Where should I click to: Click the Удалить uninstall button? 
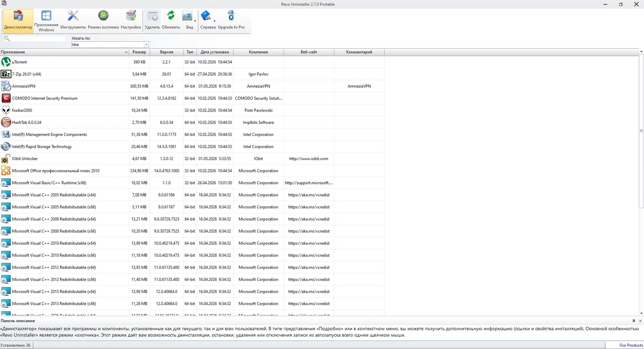pyautogui.click(x=152, y=20)
